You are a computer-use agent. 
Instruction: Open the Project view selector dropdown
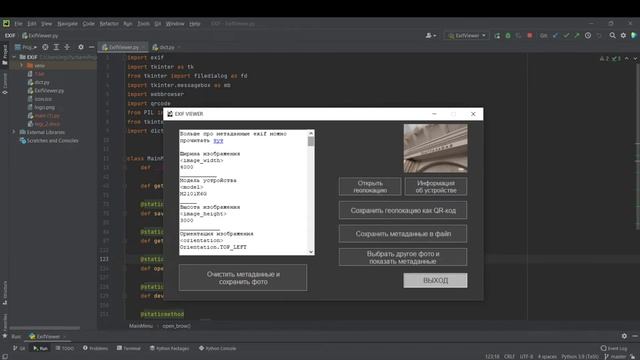coord(25,47)
